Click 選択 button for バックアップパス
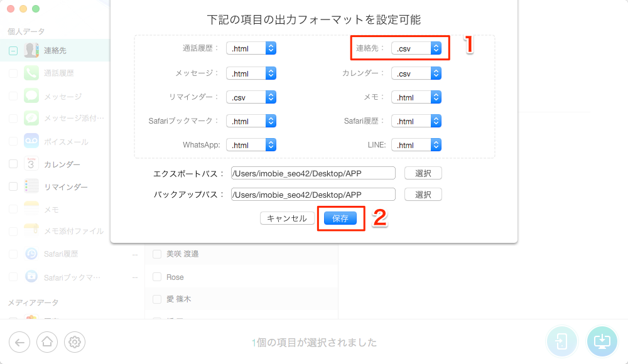628x364 pixels. click(423, 195)
